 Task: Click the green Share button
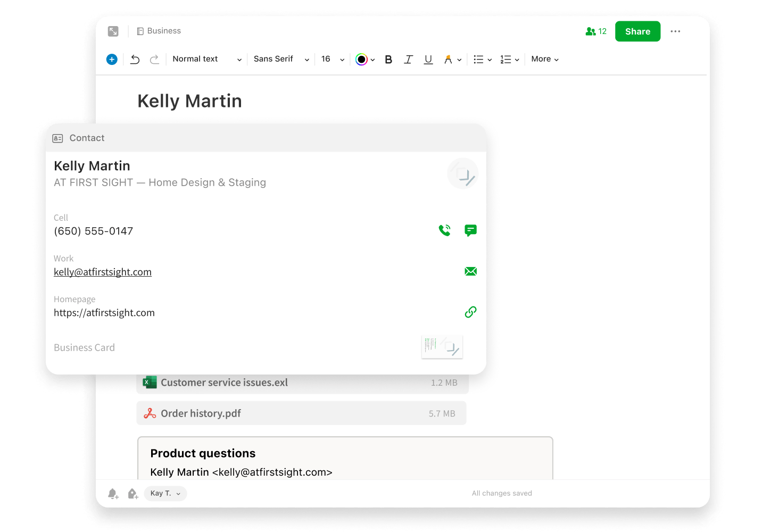tap(637, 31)
